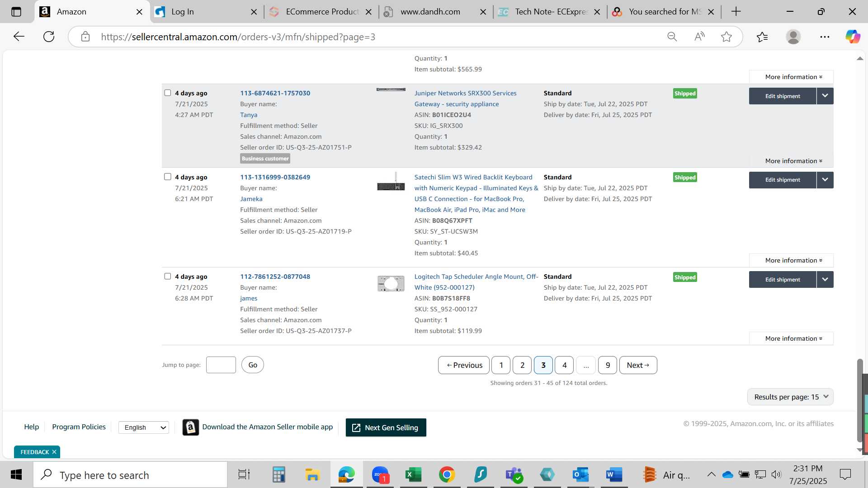
Task: Open the Windows Start menu
Action: 16,475
